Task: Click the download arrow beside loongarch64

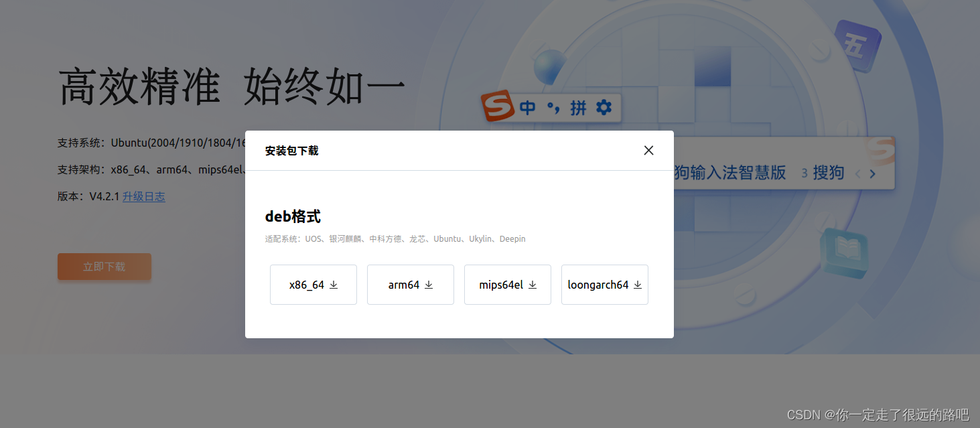Action: [638, 285]
